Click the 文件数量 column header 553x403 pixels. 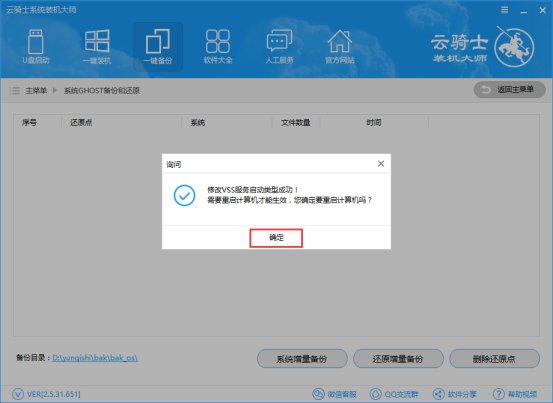296,123
